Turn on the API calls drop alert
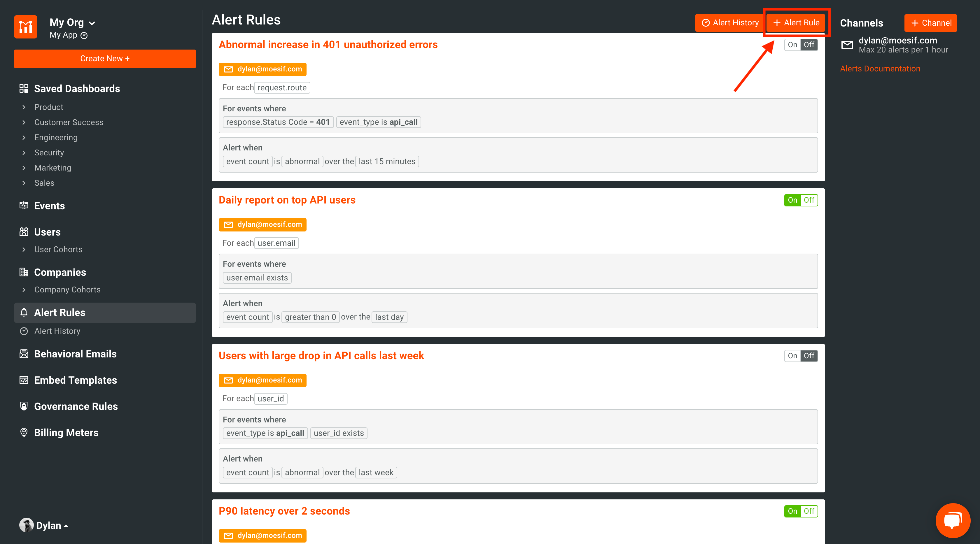980x544 pixels. 792,356
